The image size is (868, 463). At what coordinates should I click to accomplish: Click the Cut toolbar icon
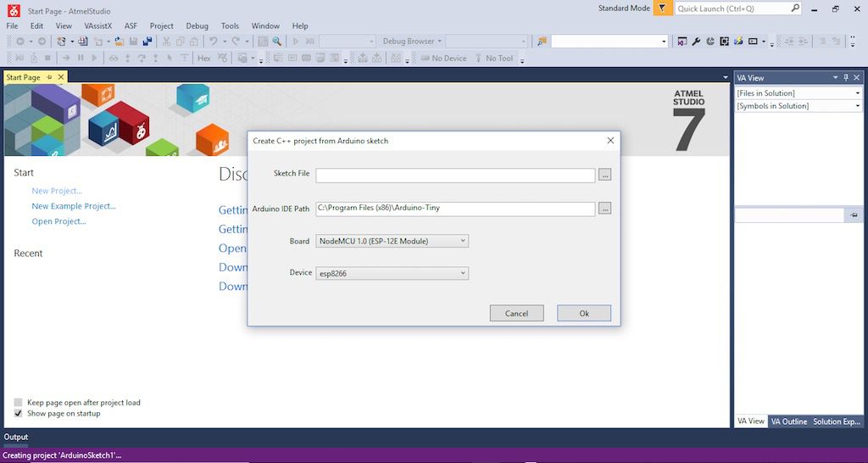pyautogui.click(x=166, y=42)
